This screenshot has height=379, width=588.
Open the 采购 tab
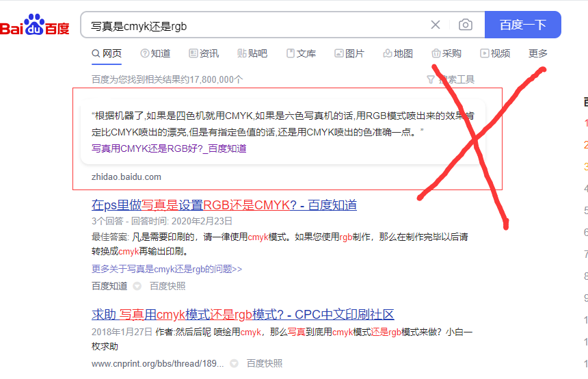[446, 53]
